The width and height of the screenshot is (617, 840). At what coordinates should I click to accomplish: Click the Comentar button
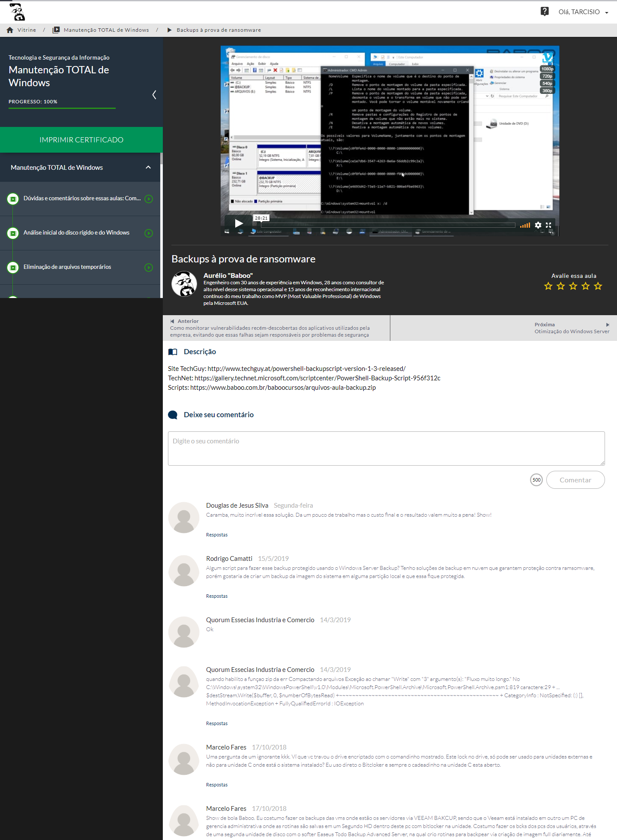coord(575,480)
